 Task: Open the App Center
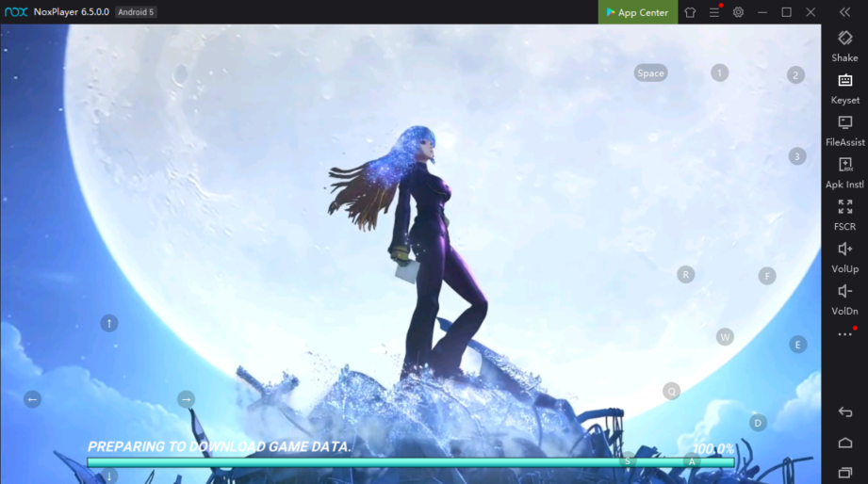638,12
